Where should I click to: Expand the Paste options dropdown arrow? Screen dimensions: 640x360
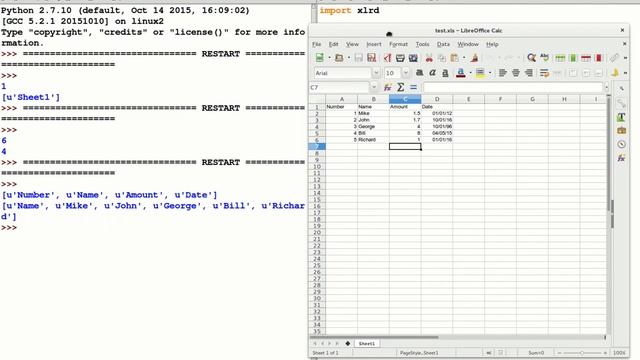(x=464, y=58)
